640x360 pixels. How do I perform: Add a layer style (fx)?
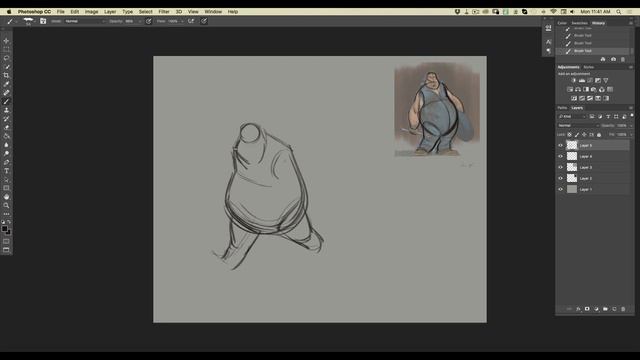tap(578, 309)
